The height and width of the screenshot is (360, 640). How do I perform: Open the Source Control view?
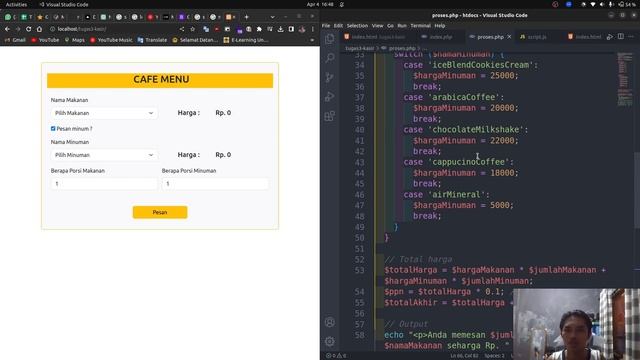click(x=330, y=77)
